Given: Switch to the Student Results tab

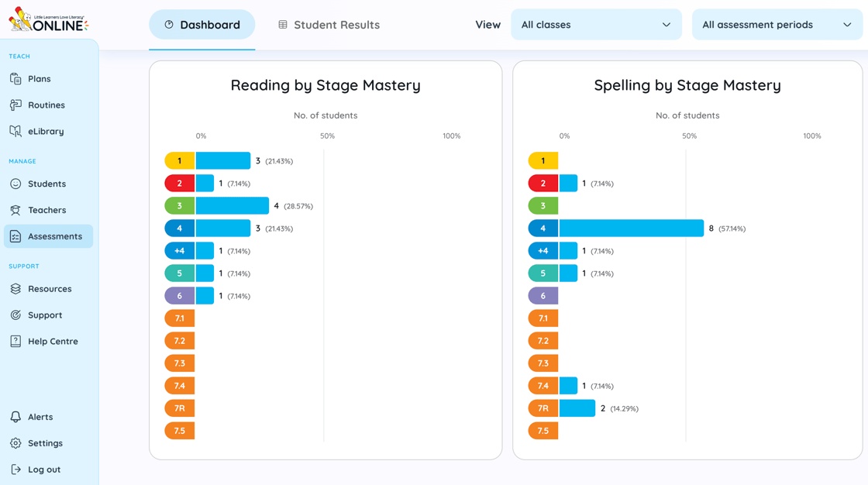Looking at the screenshot, I should pyautogui.click(x=329, y=25).
